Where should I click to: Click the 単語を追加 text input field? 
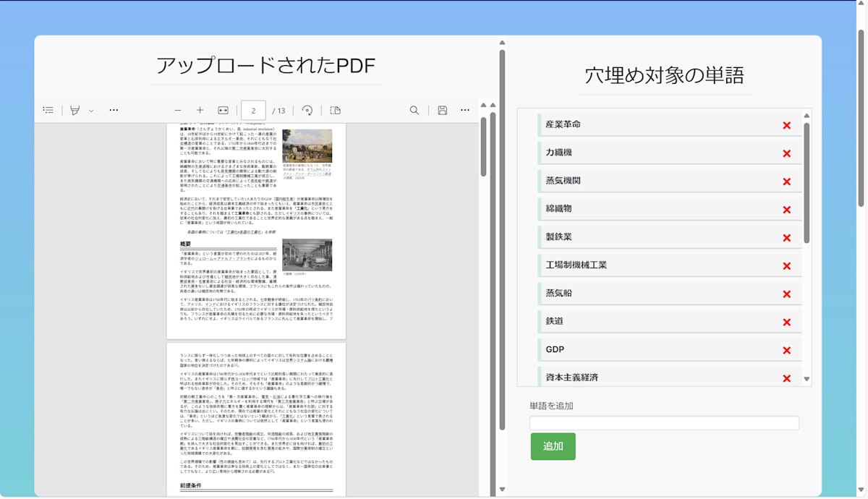coord(664,423)
